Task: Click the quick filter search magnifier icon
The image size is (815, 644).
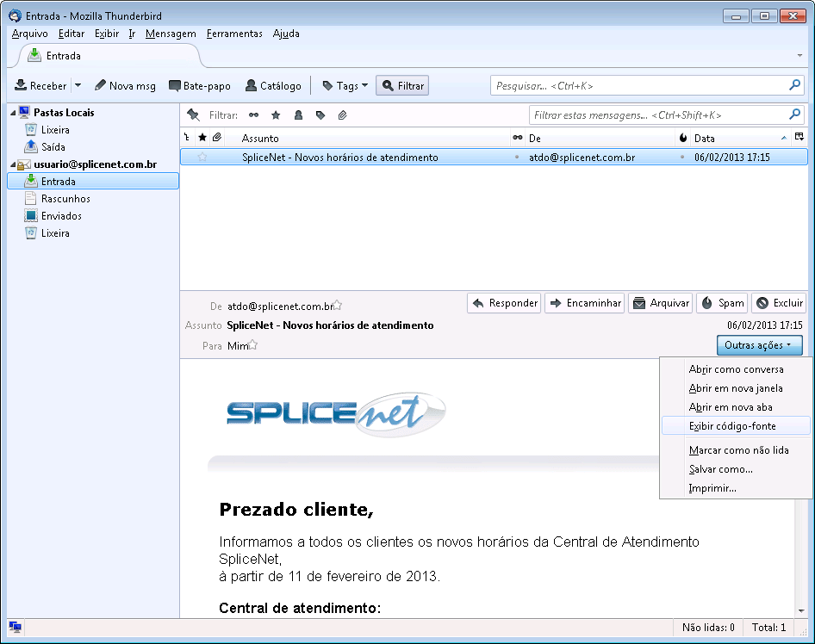Action: pos(794,115)
